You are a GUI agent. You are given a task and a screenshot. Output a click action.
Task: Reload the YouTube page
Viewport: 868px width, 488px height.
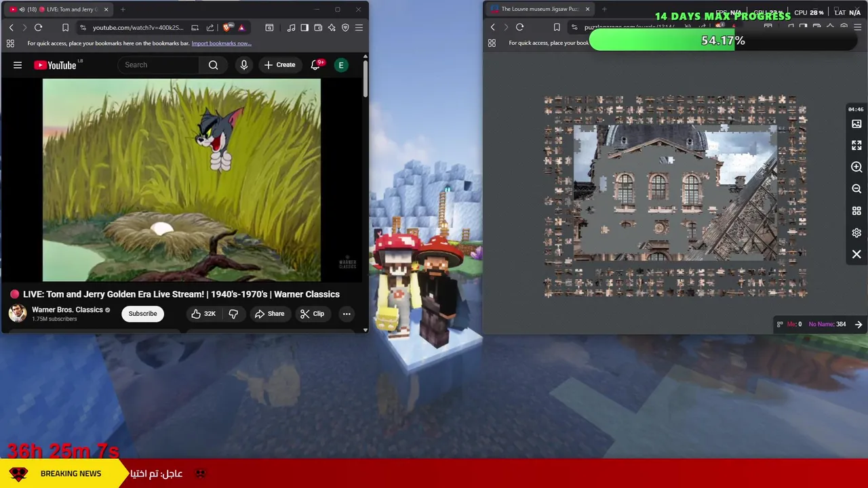click(x=39, y=28)
